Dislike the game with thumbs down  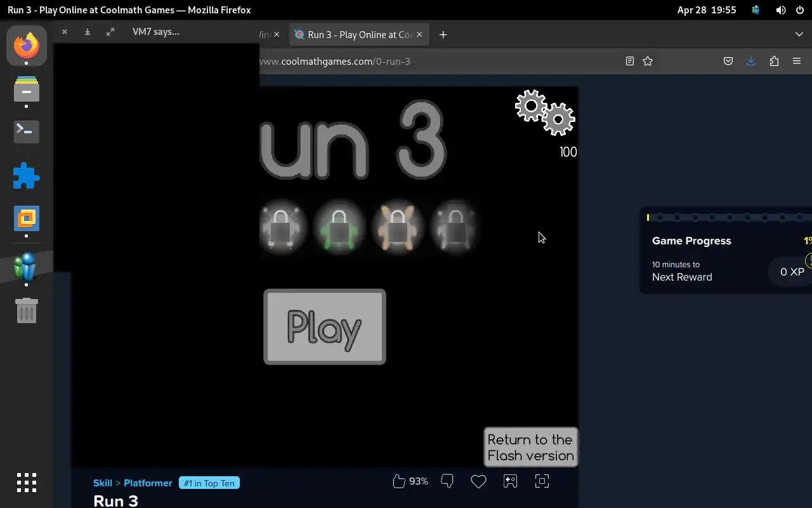(447, 481)
